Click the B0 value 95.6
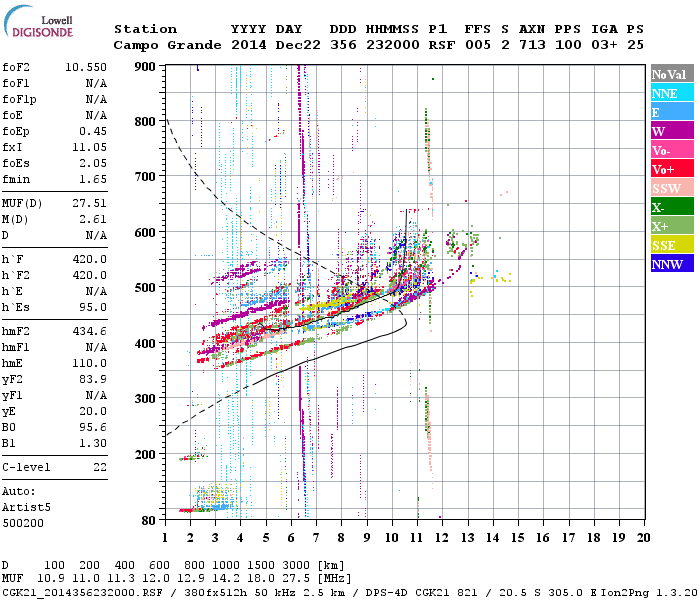Image resolution: width=700 pixels, height=600 pixels. [x=93, y=428]
